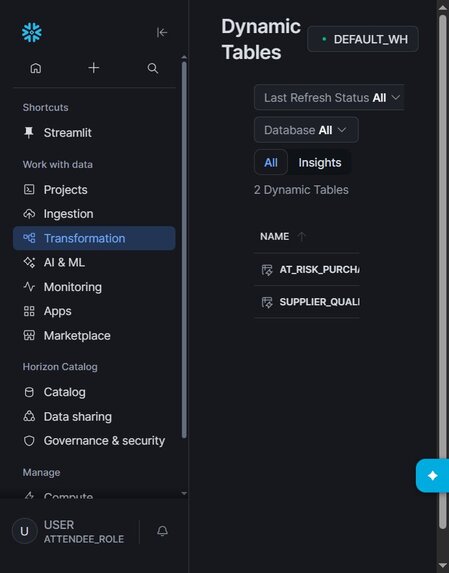The image size is (449, 573).
Task: Click the sidebar scrollbar thumb
Action: point(184,250)
